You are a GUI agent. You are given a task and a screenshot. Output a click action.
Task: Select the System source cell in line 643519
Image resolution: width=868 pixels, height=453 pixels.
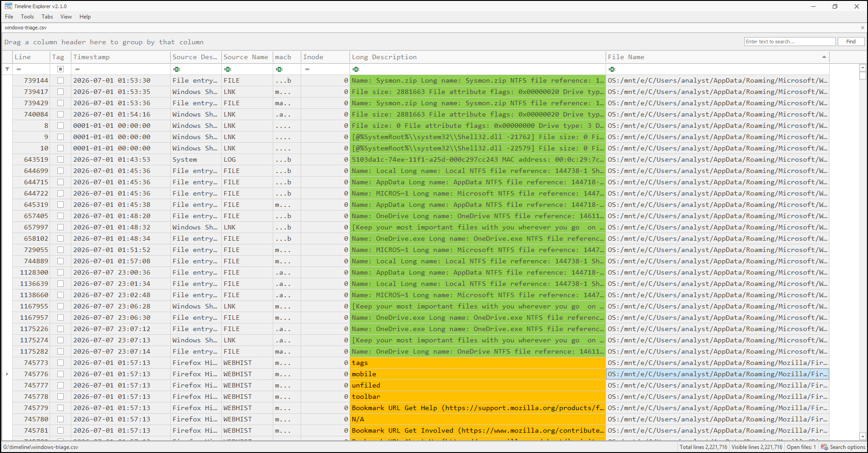(196, 159)
